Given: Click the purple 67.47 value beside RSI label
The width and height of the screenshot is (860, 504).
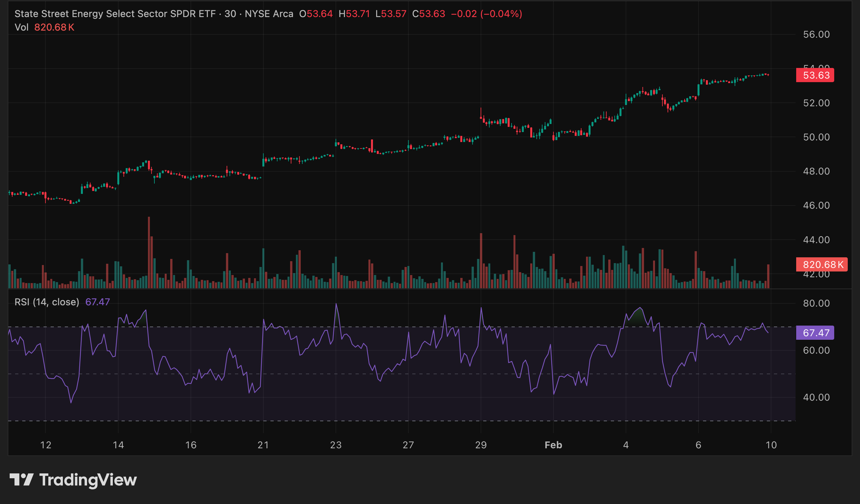Looking at the screenshot, I should point(98,302).
